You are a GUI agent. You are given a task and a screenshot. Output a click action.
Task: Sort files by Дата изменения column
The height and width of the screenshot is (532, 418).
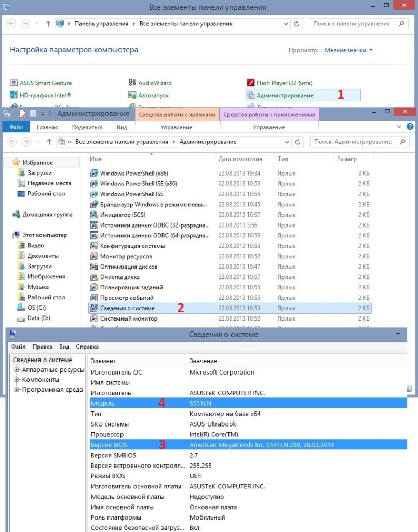pyautogui.click(x=240, y=159)
